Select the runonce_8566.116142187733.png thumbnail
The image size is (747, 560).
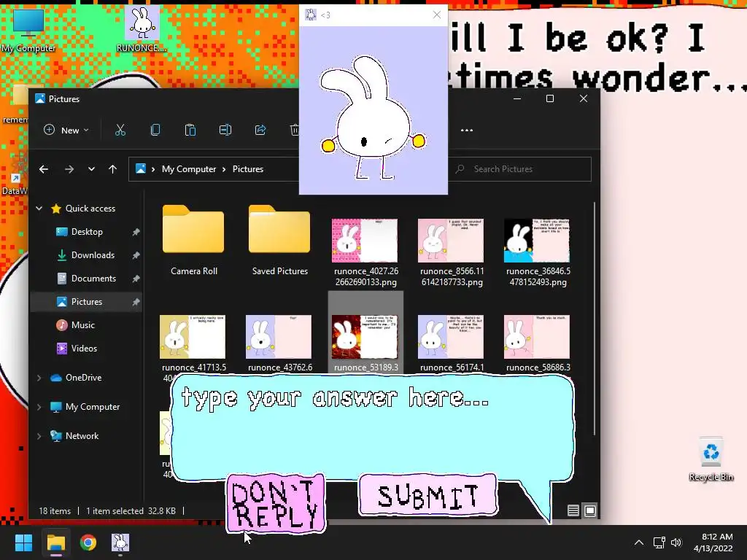pos(451,241)
